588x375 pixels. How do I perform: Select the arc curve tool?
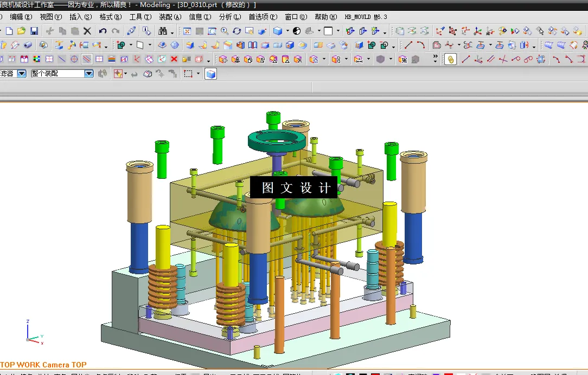[421, 46]
